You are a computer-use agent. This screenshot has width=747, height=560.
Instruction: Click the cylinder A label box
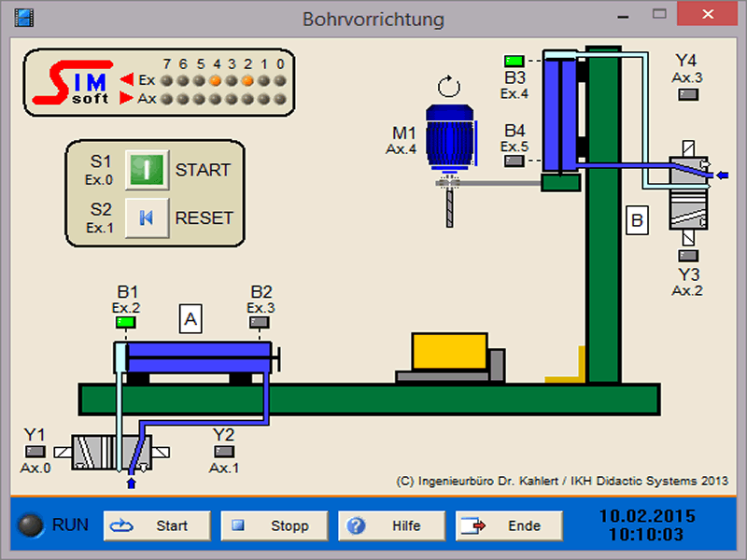pyautogui.click(x=190, y=320)
